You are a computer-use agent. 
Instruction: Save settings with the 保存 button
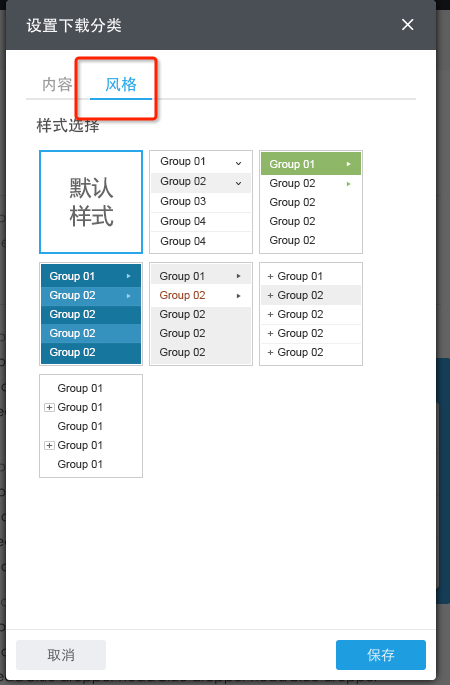point(381,655)
